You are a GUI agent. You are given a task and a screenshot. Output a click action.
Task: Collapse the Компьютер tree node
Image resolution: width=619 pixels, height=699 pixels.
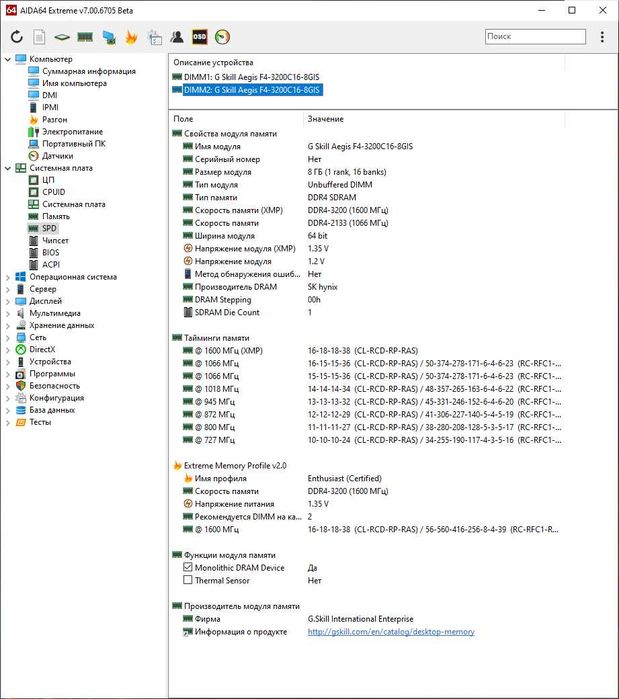(8, 59)
